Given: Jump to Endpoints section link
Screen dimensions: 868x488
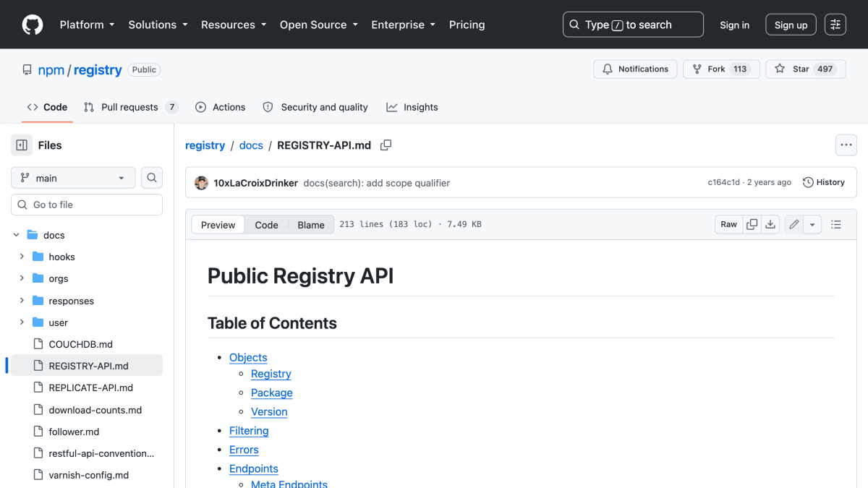Looking at the screenshot, I should (x=254, y=468).
